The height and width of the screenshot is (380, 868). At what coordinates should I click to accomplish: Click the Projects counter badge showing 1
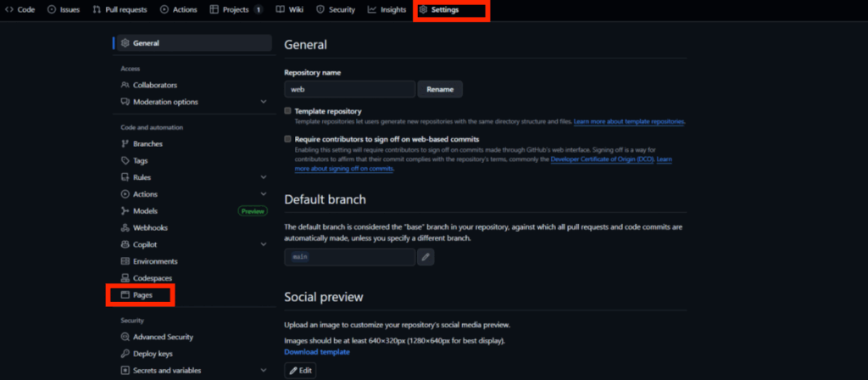pos(258,9)
